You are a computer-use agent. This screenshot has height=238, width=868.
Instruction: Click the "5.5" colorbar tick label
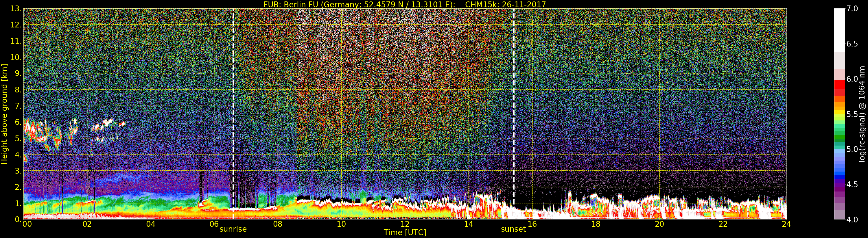(852, 114)
